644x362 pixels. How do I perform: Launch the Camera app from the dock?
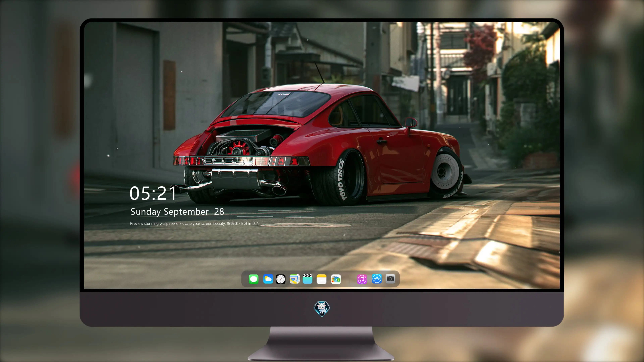point(390,279)
